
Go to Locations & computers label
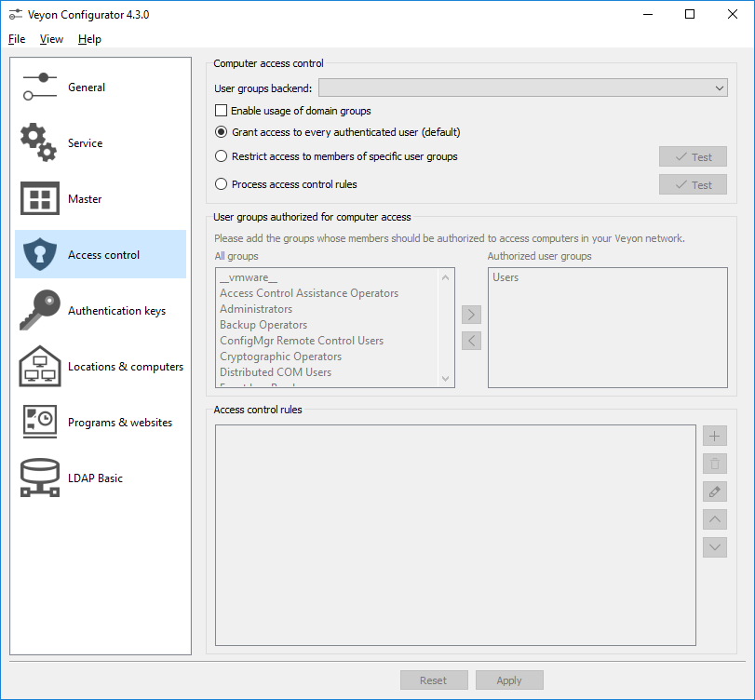pyautogui.click(x=126, y=367)
